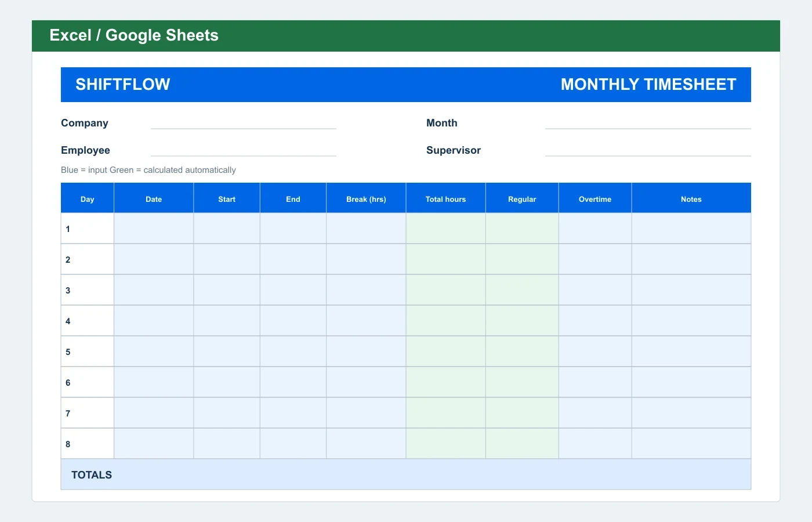This screenshot has height=522, width=812.
Task: Select the Start column header
Action: (227, 198)
